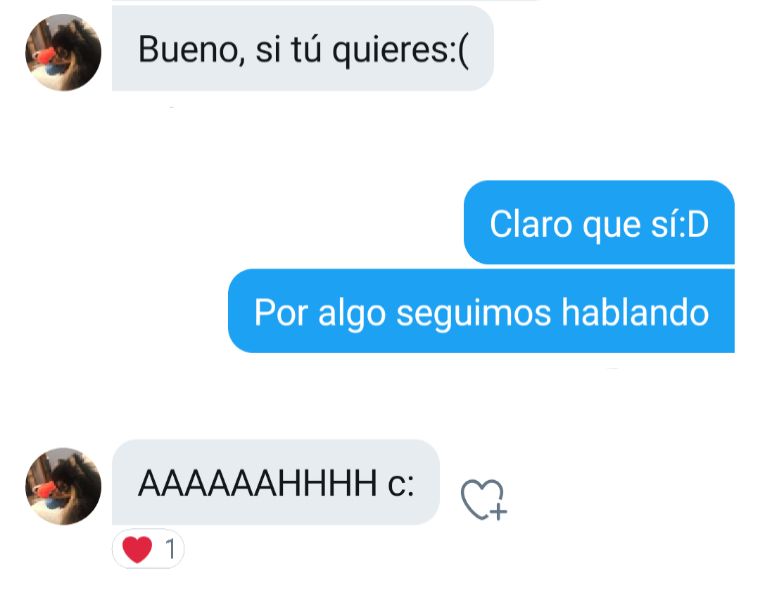Click the ':(' emoticon in the first message

click(459, 50)
